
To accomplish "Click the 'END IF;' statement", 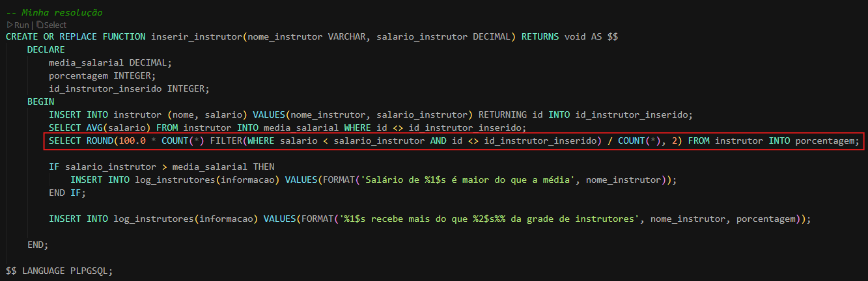I will tap(68, 193).
